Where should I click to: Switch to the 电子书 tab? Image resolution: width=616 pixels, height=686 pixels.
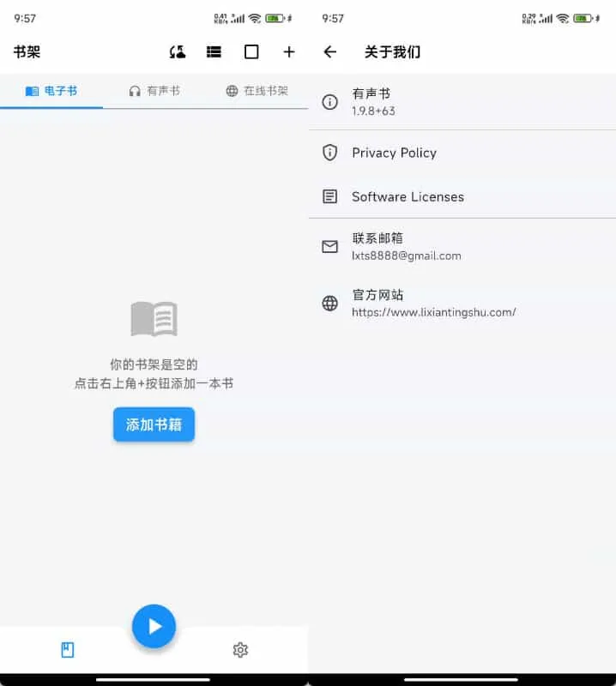coord(51,91)
